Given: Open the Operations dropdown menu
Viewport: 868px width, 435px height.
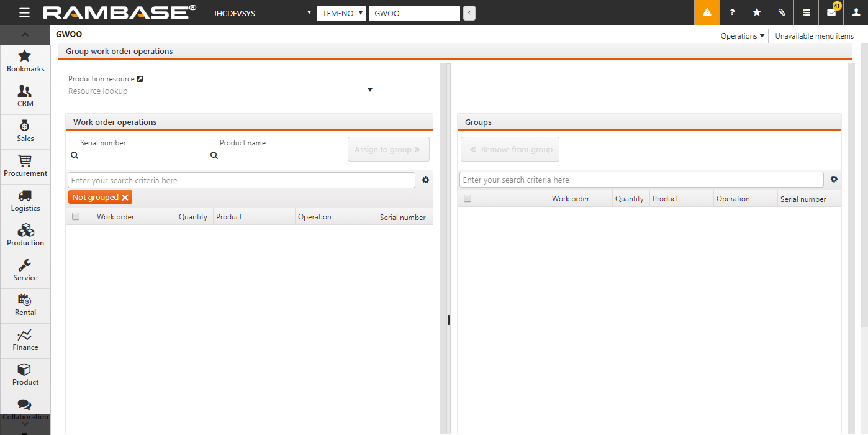Looking at the screenshot, I should [743, 36].
